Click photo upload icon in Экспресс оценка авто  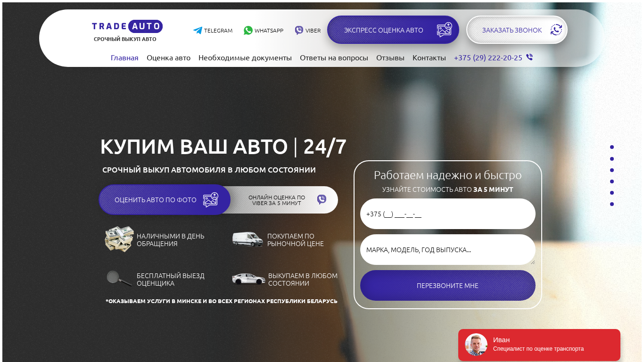tap(444, 30)
